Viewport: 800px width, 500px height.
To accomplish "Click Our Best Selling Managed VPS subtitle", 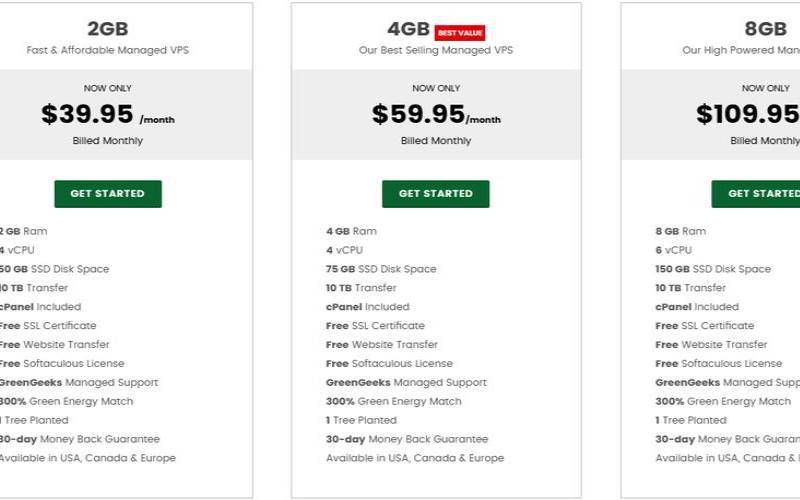I will click(436, 50).
